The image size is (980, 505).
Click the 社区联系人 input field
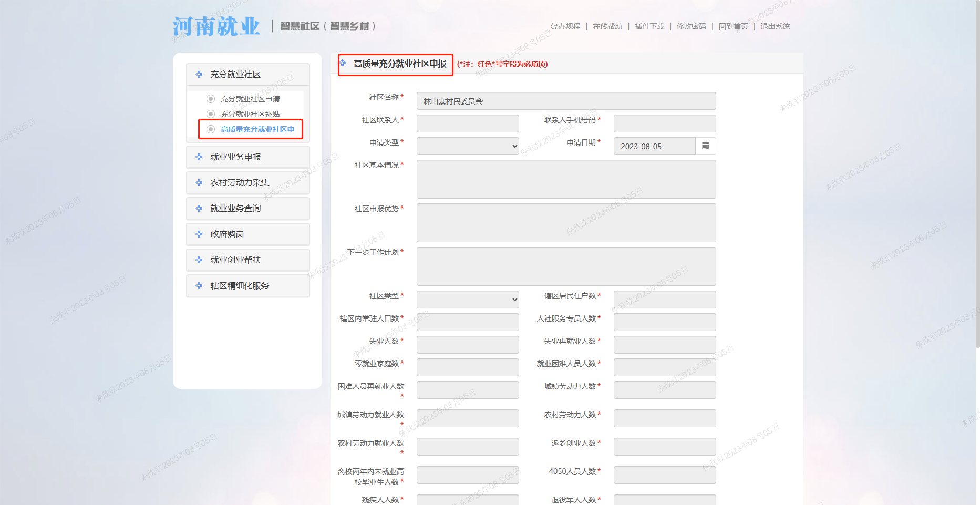pyautogui.click(x=467, y=123)
